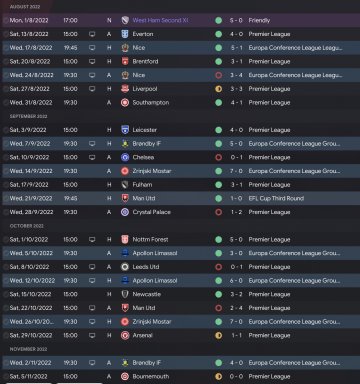The image size is (360, 384).
Task: Click red loss indicator for Crystal Palace match
Action: (219, 212)
